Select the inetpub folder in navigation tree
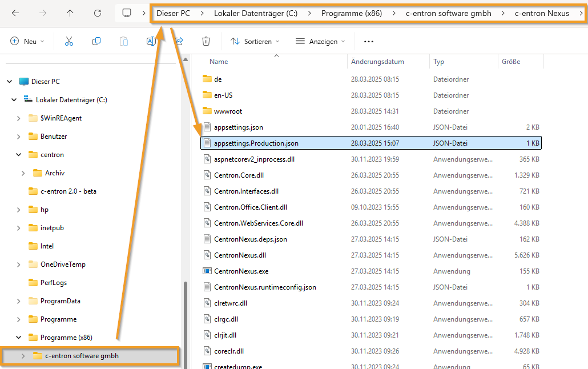This screenshot has width=588, height=369. click(52, 228)
